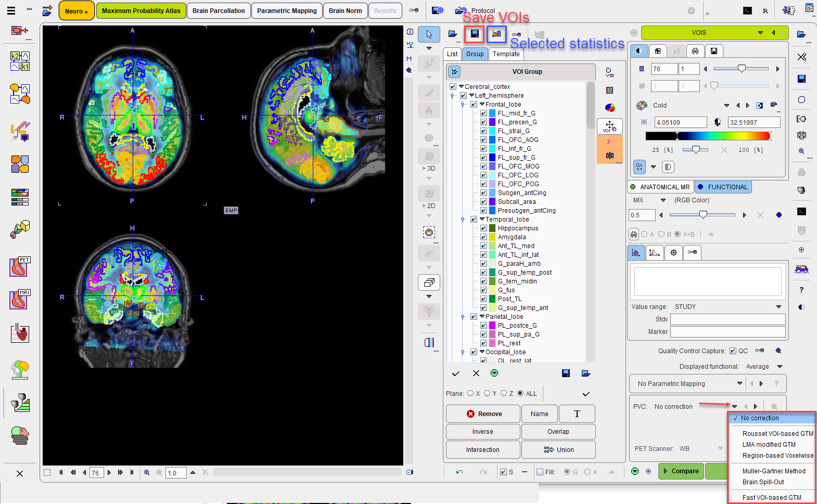Image resolution: width=817 pixels, height=504 pixels.
Task: Click the close X at bottom left sidebar
Action: (20, 473)
